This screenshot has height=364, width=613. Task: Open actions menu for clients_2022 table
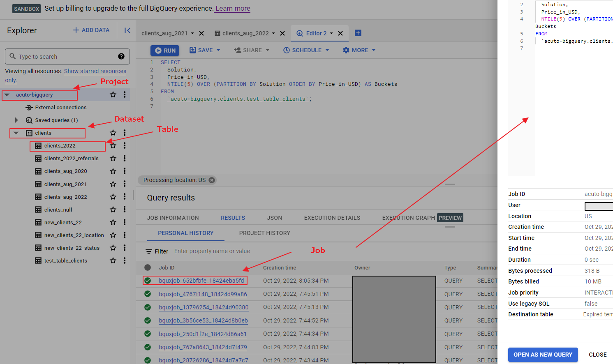125,145
